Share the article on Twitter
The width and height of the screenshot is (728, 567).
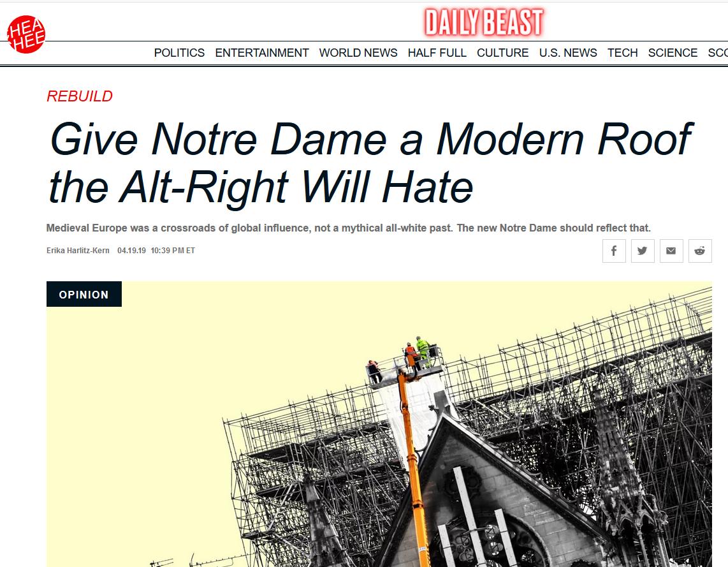pyautogui.click(x=643, y=251)
